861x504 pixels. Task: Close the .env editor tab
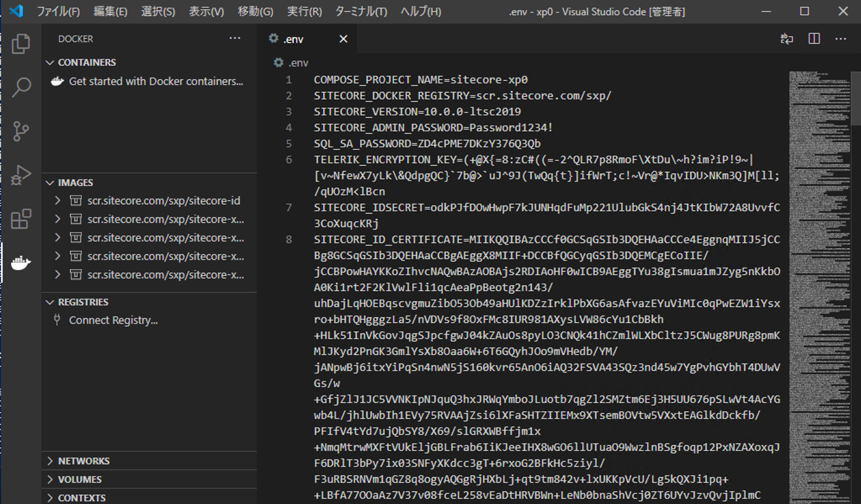coord(343,39)
